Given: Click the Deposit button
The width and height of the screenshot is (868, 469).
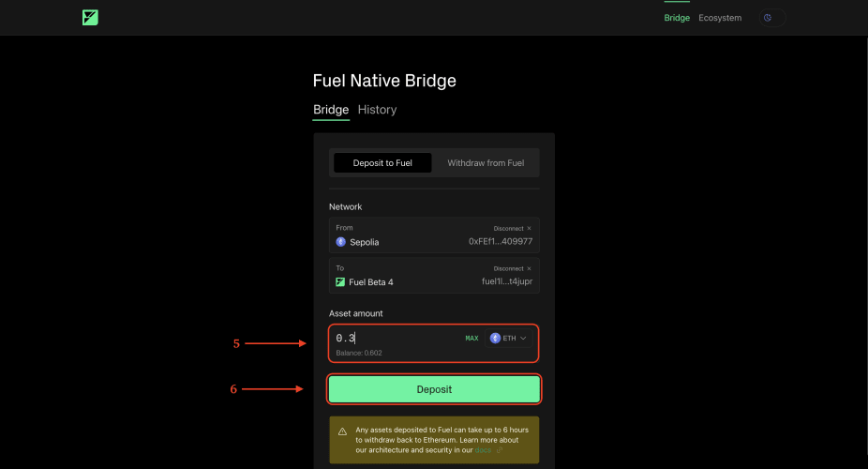Looking at the screenshot, I should coord(434,389).
